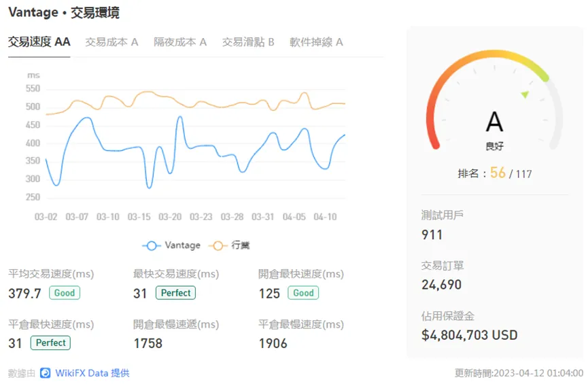Open the WikiFX Data 提供 link
Viewport: 588px width, 384px height.
tap(92, 373)
